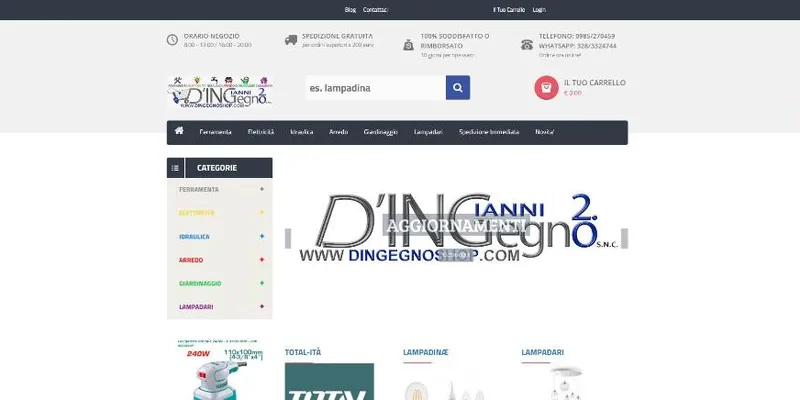The height and width of the screenshot is (400, 800).
Task: Open Spedizione Immediata menu item
Action: point(489,132)
